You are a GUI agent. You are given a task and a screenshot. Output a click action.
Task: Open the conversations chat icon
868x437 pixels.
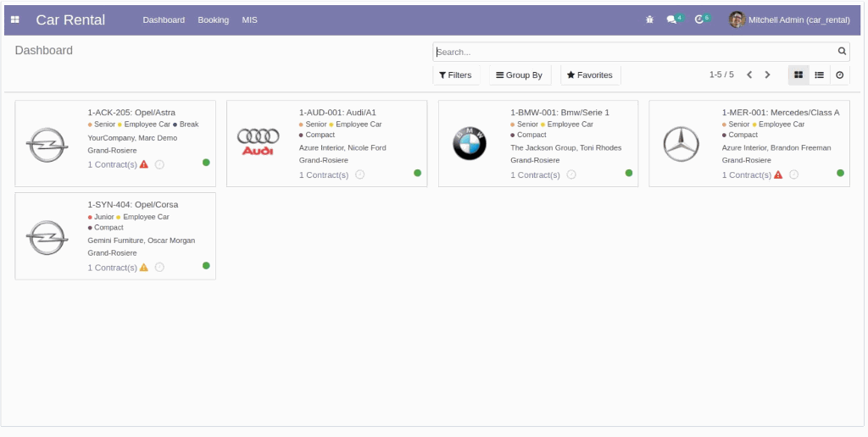click(671, 19)
